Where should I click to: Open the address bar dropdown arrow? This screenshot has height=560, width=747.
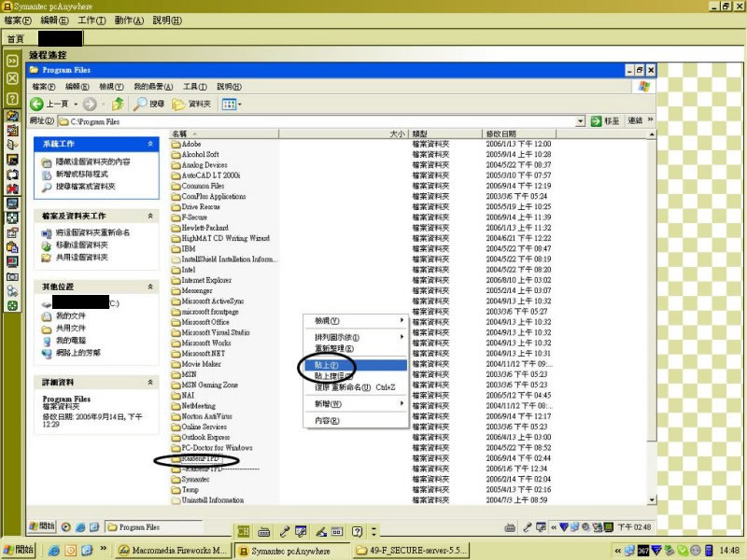pyautogui.click(x=580, y=121)
